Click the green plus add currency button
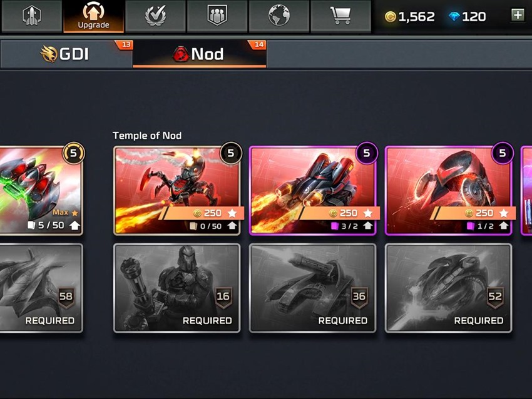The height and width of the screenshot is (399, 532). (518, 15)
